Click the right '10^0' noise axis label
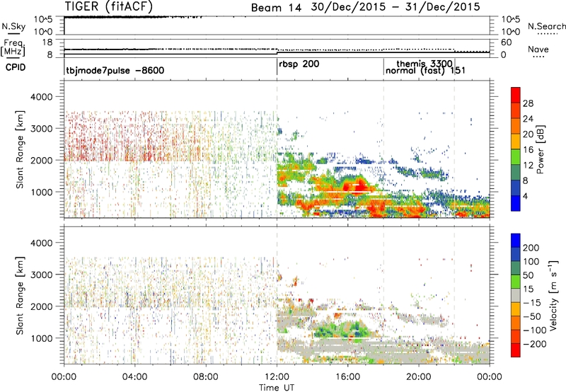Screen dimensions: 566x392 tap(511, 32)
